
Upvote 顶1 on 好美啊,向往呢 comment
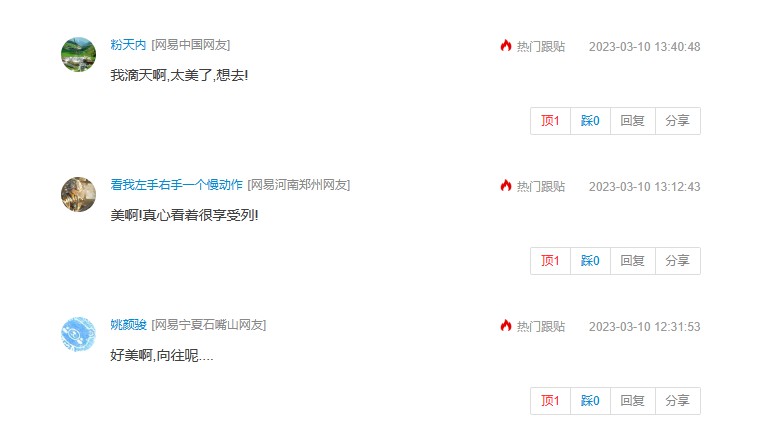click(551, 401)
